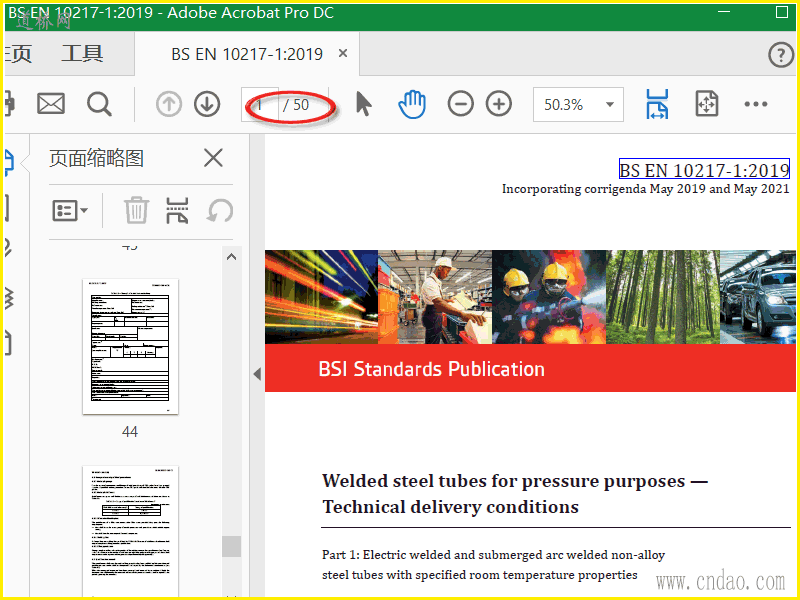Click the printer icon at toolbar left edge

click(x=9, y=104)
